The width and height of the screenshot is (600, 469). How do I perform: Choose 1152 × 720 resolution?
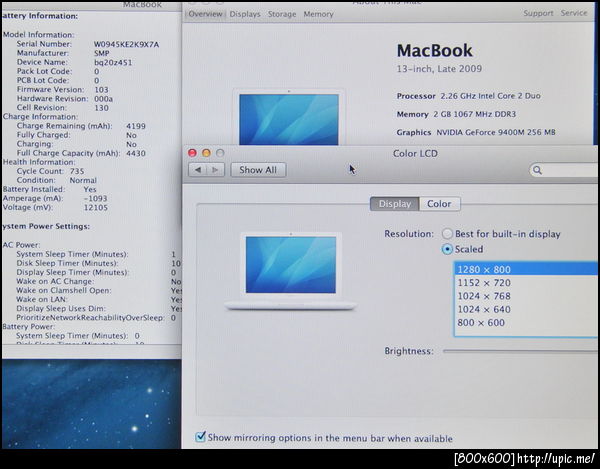point(526,283)
